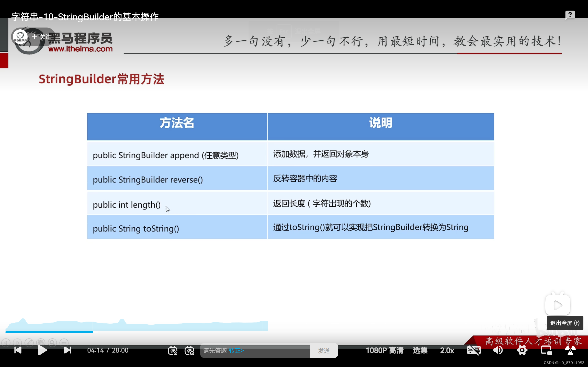Screen dimensions: 588x367
Task: Select the magnifier icon in the faint toolbar
Action: click(52, 342)
